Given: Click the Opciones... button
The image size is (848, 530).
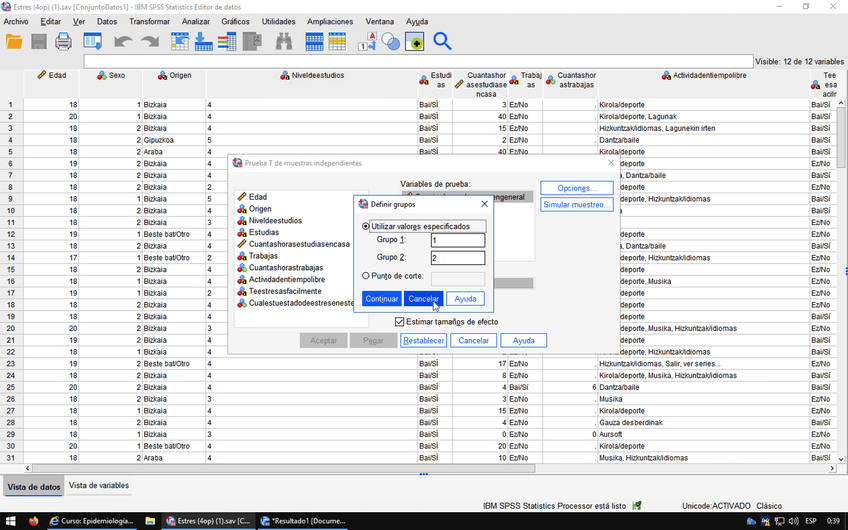Looking at the screenshot, I should tap(577, 188).
